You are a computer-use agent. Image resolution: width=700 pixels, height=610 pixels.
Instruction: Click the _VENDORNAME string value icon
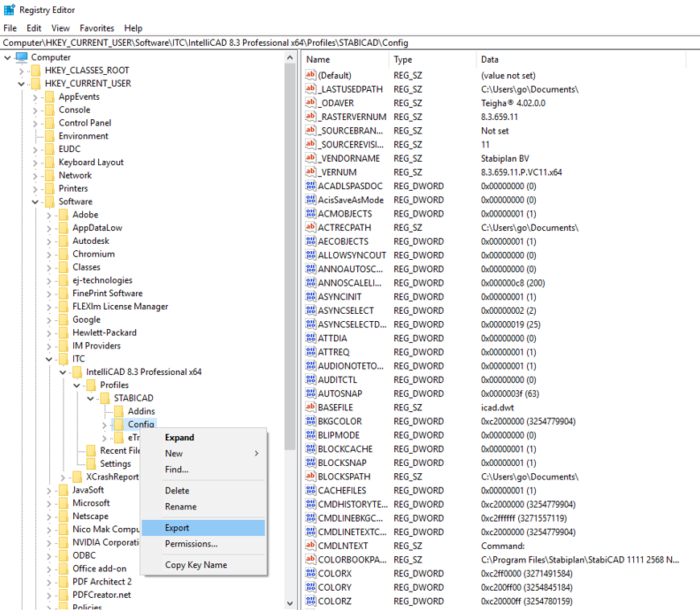coord(311,158)
